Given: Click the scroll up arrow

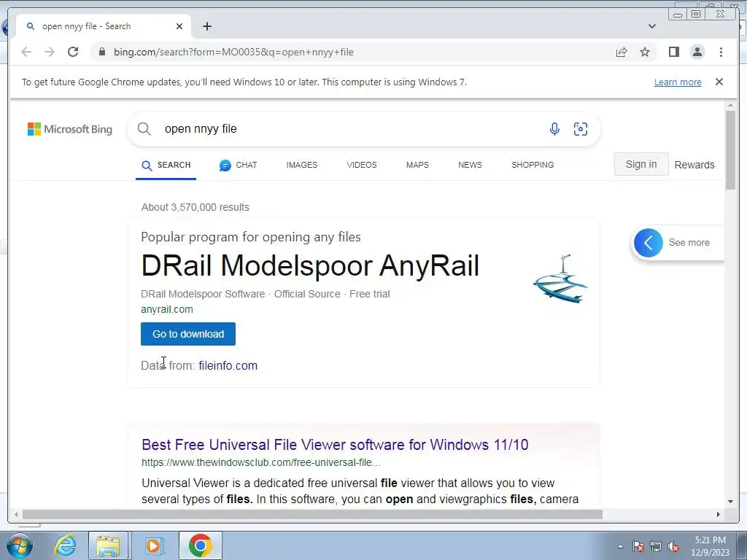Looking at the screenshot, I should [x=730, y=105].
